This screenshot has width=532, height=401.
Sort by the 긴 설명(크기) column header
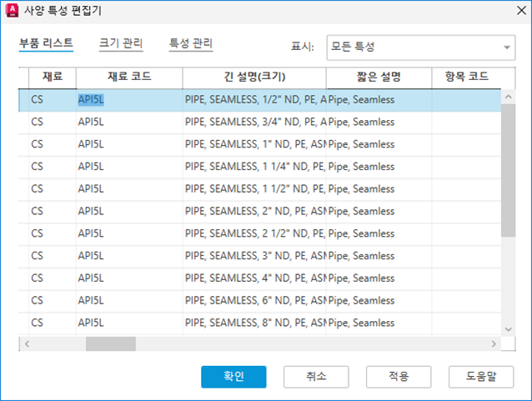(254, 78)
